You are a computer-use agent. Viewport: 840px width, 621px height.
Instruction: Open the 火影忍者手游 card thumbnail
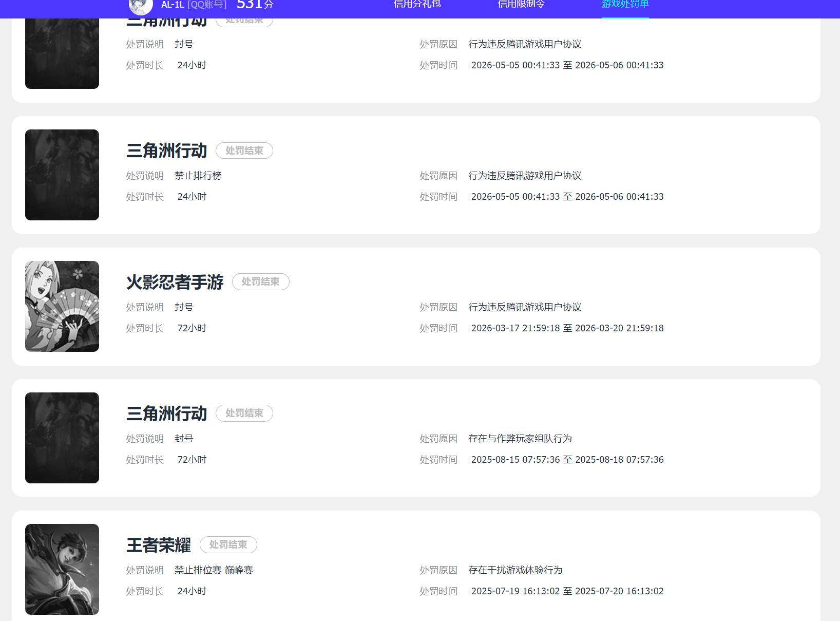point(62,306)
